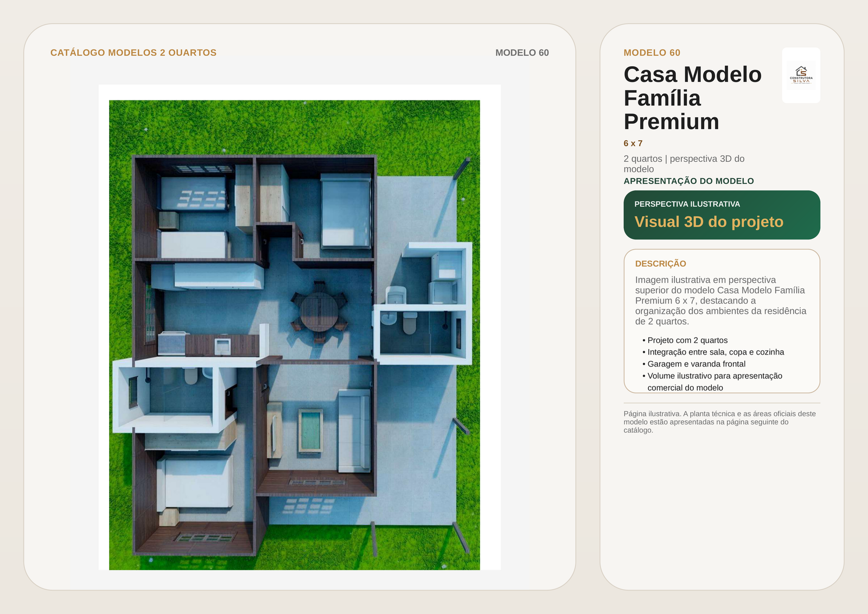The image size is (868, 614).
Task: Select the 'CATÁLOGO MODELOS 2 QUARTOS' header
Action: coord(133,53)
